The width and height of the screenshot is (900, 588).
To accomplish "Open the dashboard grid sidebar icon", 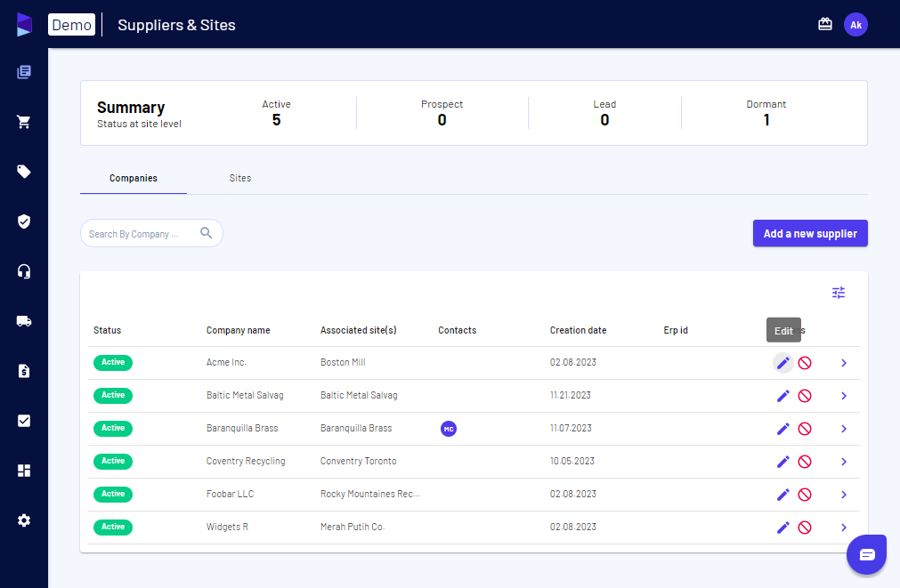I will [x=24, y=471].
